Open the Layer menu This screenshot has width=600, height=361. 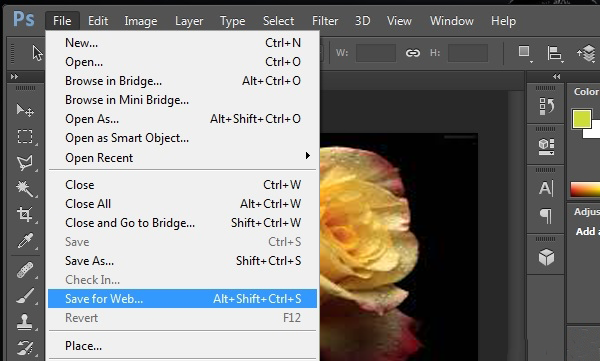click(189, 21)
